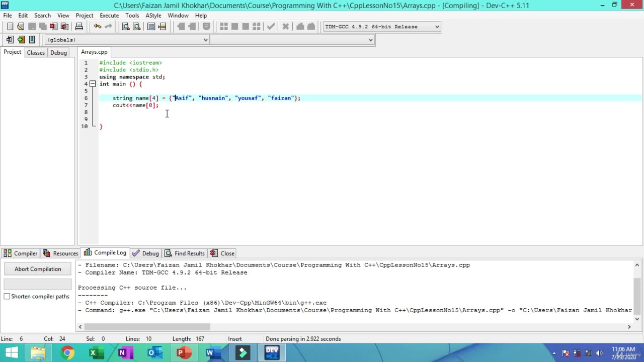Switch to the Compiler tab in the bottom panel
This screenshot has width=644, height=362.
click(21, 253)
